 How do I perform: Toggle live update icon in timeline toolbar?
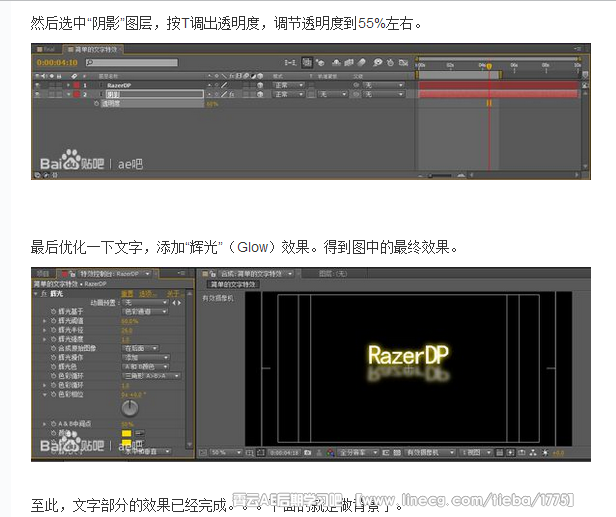[x=307, y=62]
